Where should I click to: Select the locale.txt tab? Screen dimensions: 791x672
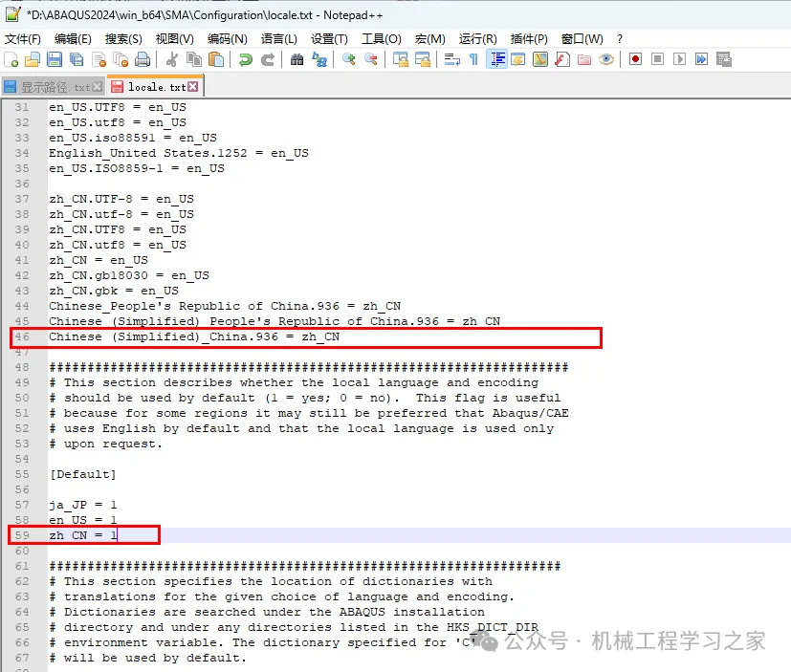[157, 87]
